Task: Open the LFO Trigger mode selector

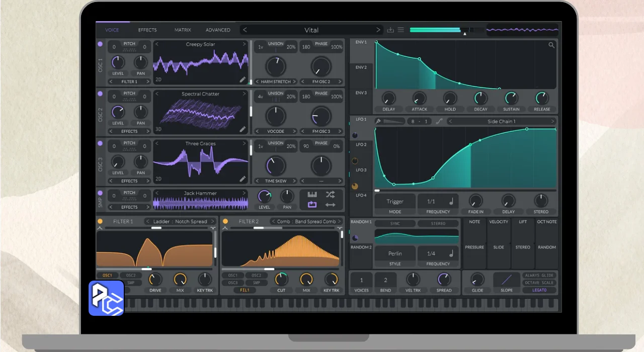Action: click(395, 201)
